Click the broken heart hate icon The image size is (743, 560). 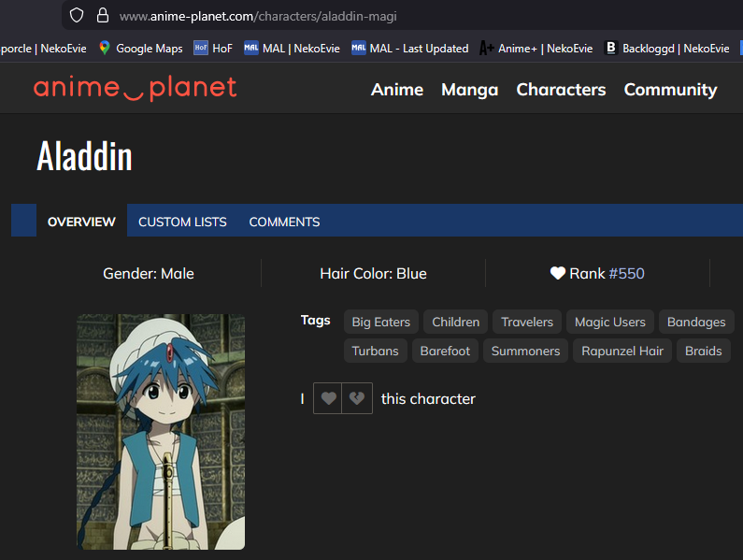coord(357,398)
